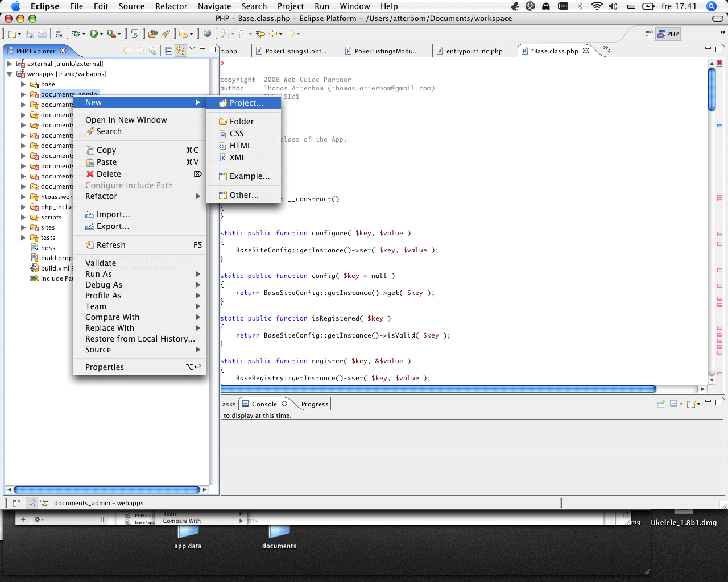Click the External Tools run icon
The height and width of the screenshot is (582, 728).
pos(111,34)
